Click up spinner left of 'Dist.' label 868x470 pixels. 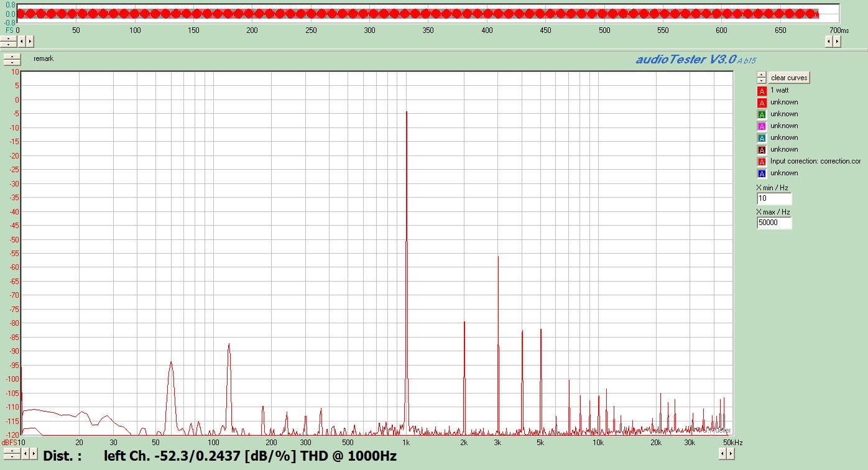12,451
